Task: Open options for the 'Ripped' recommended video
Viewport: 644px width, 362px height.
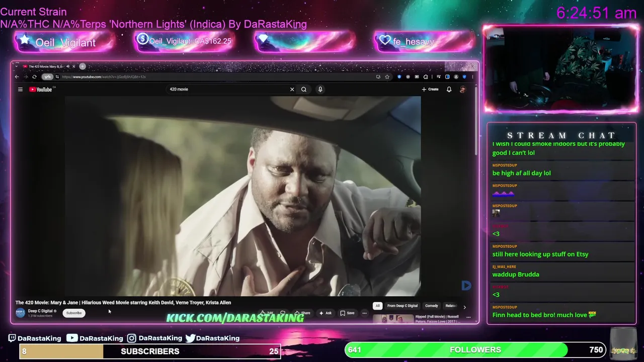Action: point(468,317)
